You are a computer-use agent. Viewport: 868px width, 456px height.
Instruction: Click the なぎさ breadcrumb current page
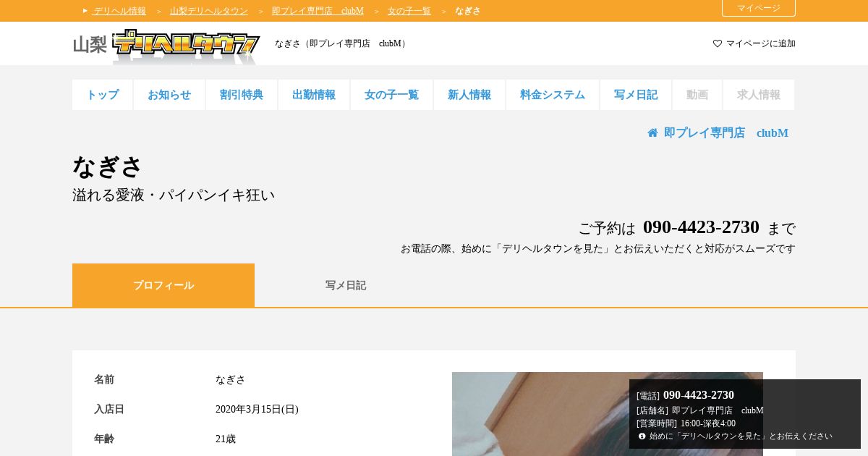coord(468,11)
